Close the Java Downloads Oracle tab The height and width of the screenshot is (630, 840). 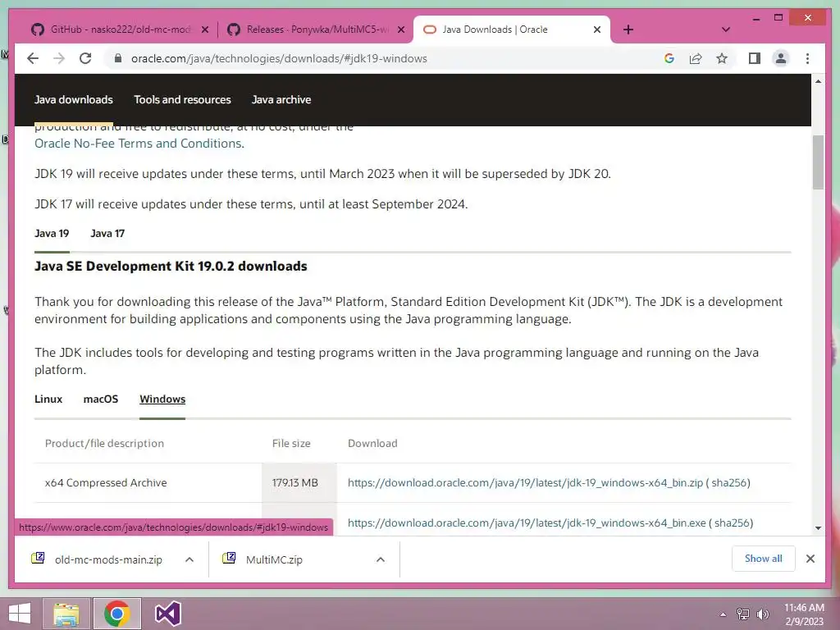[x=597, y=30]
